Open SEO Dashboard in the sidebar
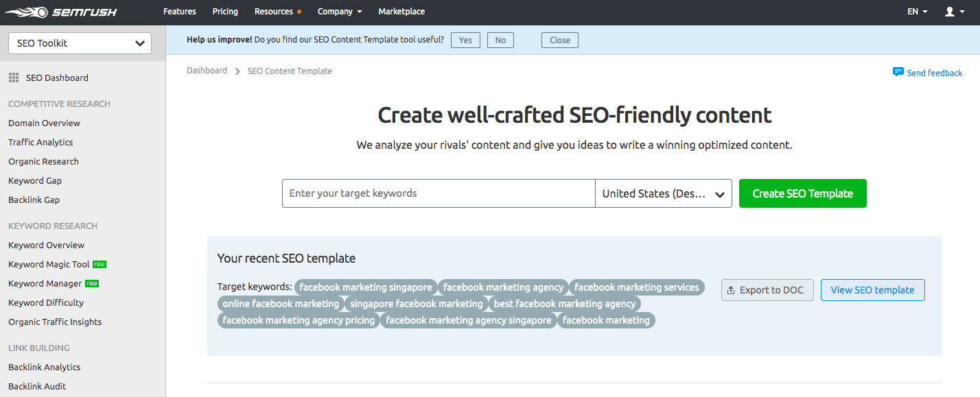Screen dimensions: 980x397 [x=57, y=78]
